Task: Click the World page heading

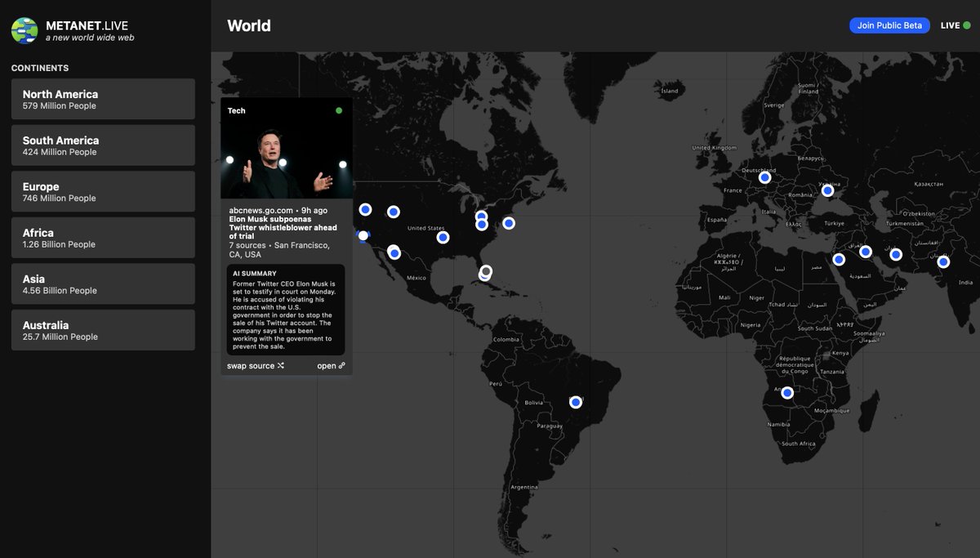Action: (x=249, y=25)
